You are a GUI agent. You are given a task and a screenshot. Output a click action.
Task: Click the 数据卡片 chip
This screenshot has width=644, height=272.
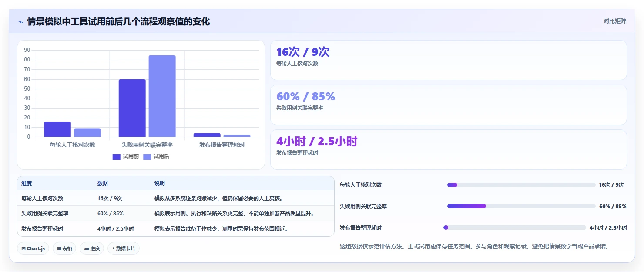(124, 248)
